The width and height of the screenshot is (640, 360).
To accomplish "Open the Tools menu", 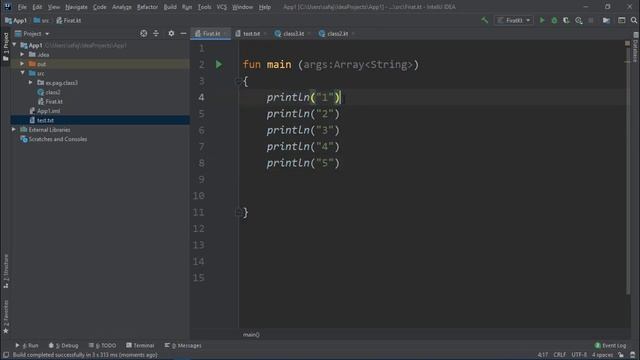I will [204, 7].
